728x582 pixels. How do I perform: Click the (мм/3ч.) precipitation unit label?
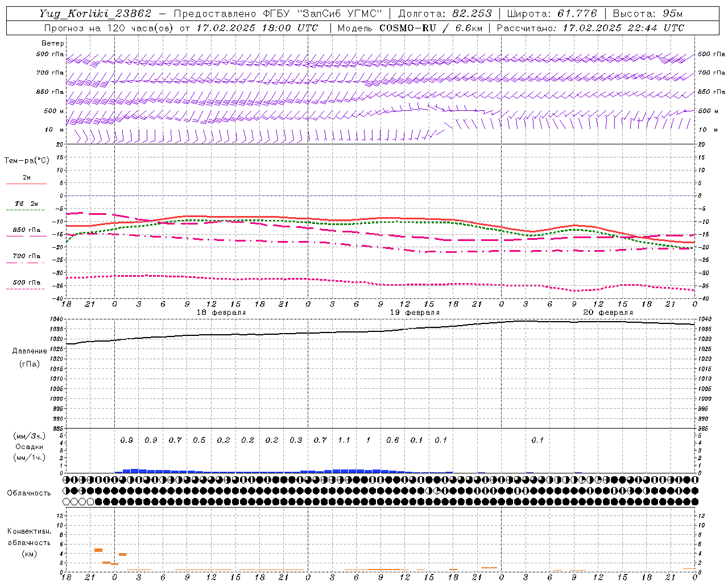click(30, 436)
